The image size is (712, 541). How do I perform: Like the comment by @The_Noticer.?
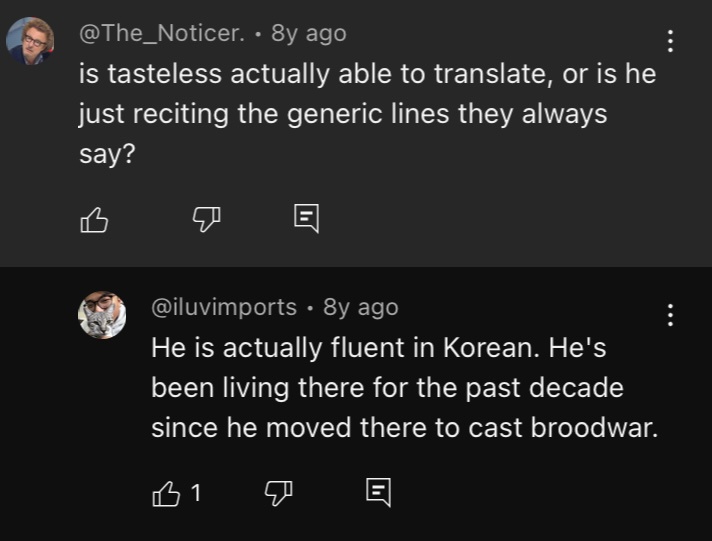[94, 220]
